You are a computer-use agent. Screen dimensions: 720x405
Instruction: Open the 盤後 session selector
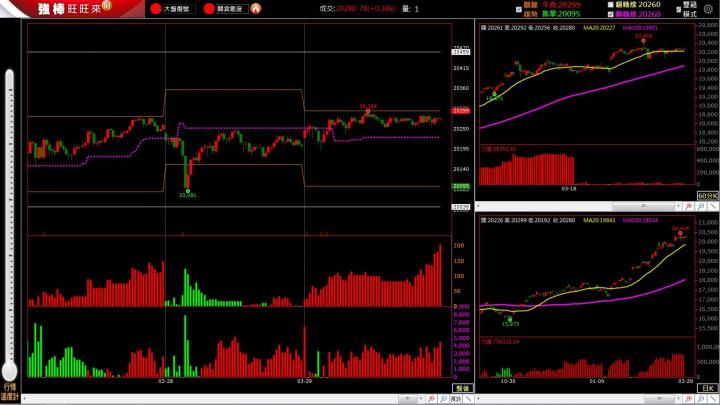[462, 387]
